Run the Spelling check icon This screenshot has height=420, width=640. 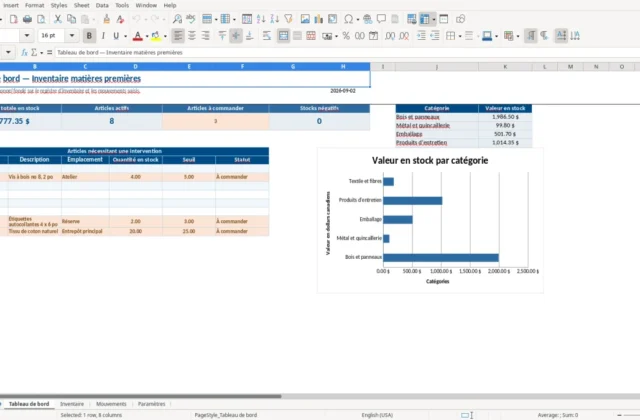pyautogui.click(x=191, y=19)
